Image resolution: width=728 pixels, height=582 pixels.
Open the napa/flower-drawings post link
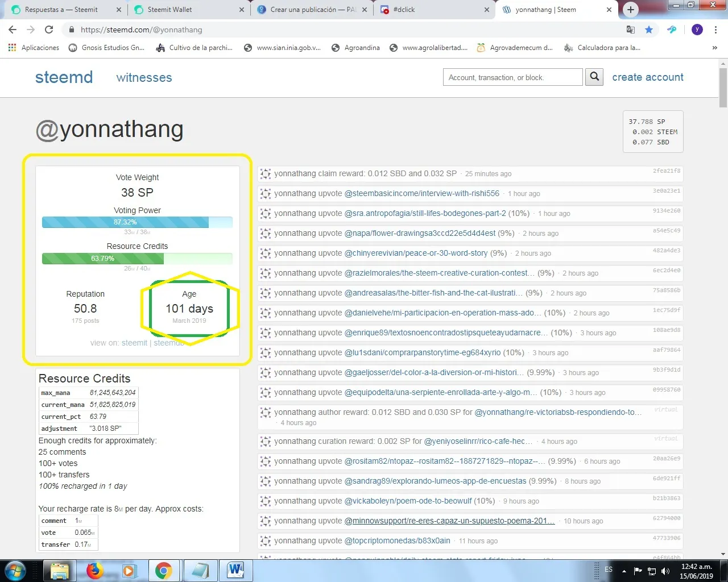click(420, 233)
